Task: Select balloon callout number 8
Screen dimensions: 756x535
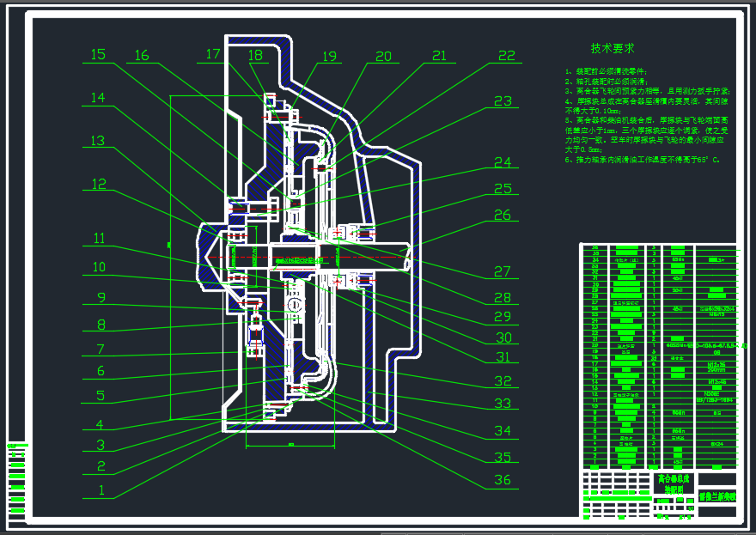Action: [101, 325]
